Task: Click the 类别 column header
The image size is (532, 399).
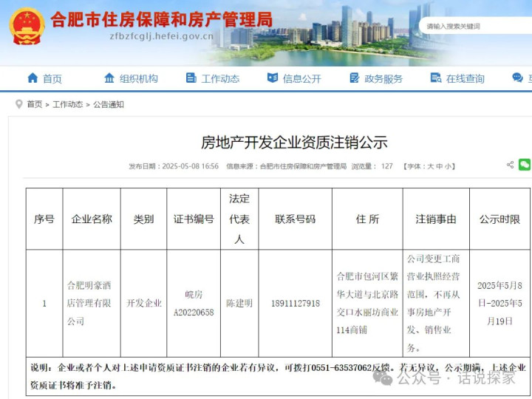Action: pos(143,219)
